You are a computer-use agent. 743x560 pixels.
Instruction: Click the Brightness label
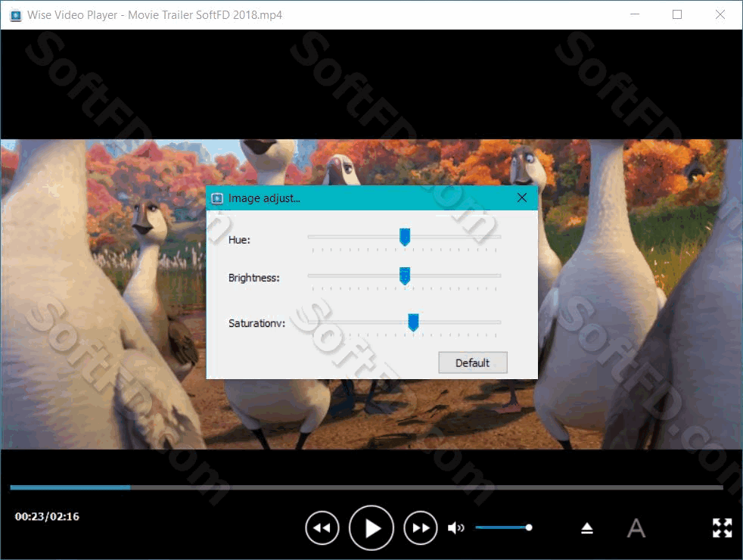254,278
